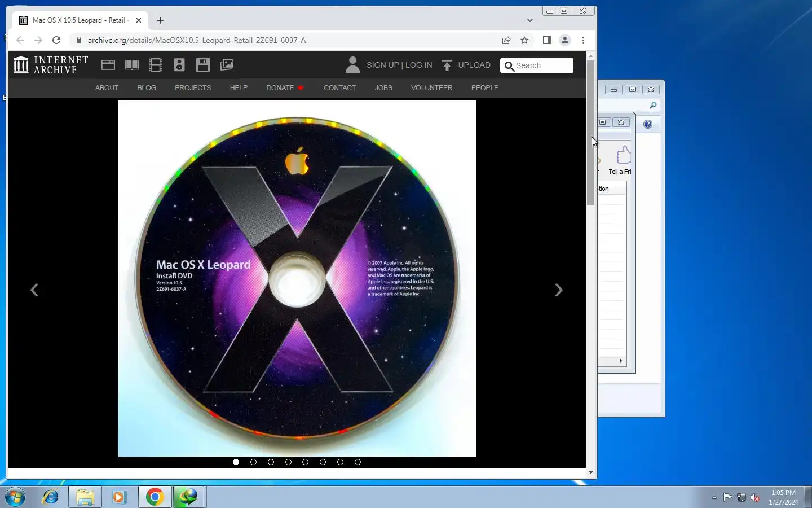The image size is (812, 508).
Task: Open Windows Media Player from the taskbar
Action: point(119,497)
